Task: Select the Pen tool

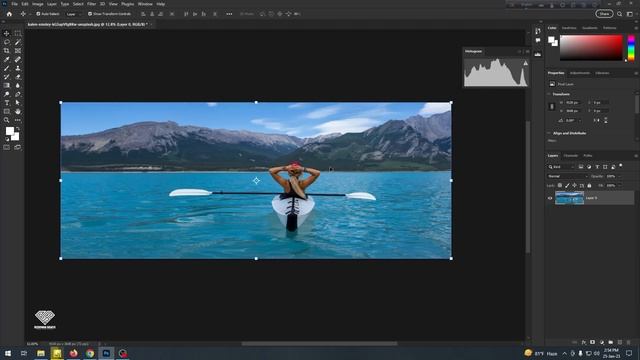Action: 18,94
